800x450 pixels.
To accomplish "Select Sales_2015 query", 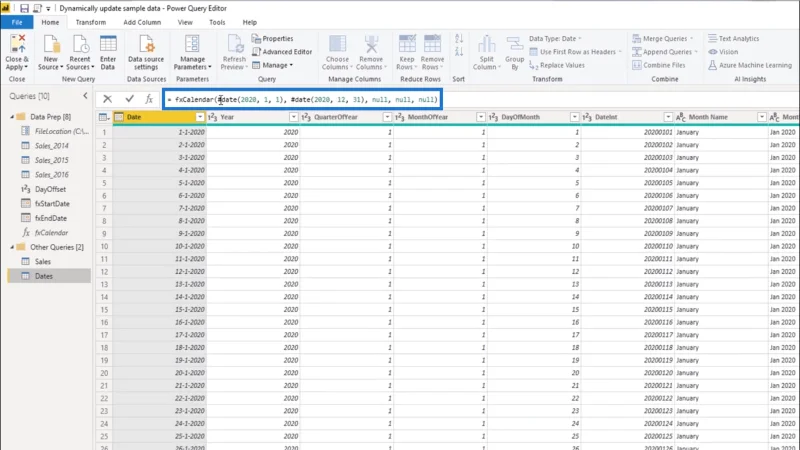I will coord(52,160).
